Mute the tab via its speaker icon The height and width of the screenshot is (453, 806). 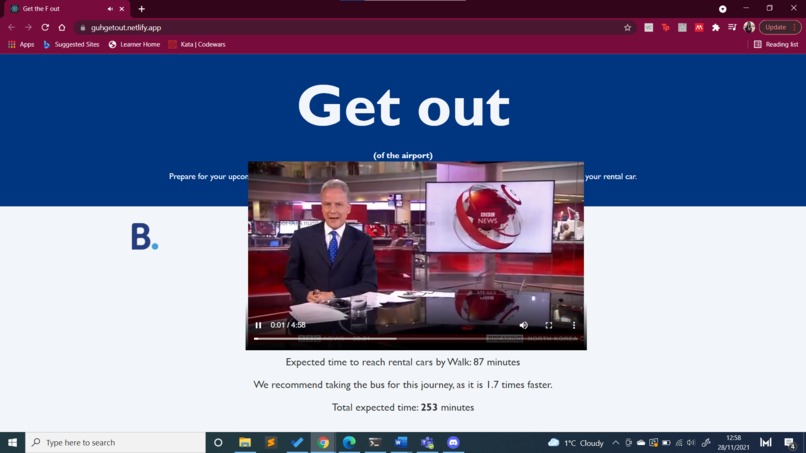pos(110,9)
